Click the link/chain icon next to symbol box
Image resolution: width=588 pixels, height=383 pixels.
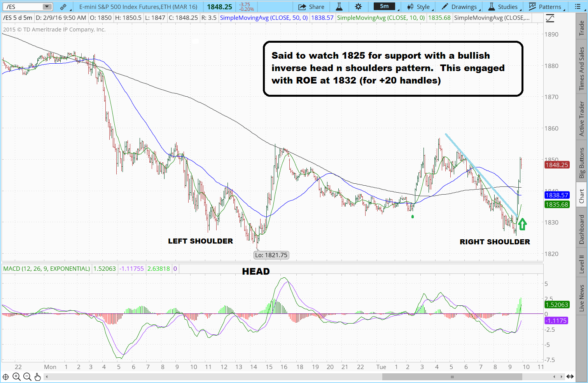[63, 7]
